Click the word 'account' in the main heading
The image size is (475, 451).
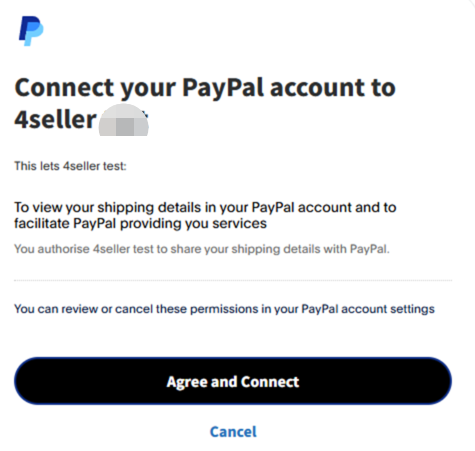[317, 88]
